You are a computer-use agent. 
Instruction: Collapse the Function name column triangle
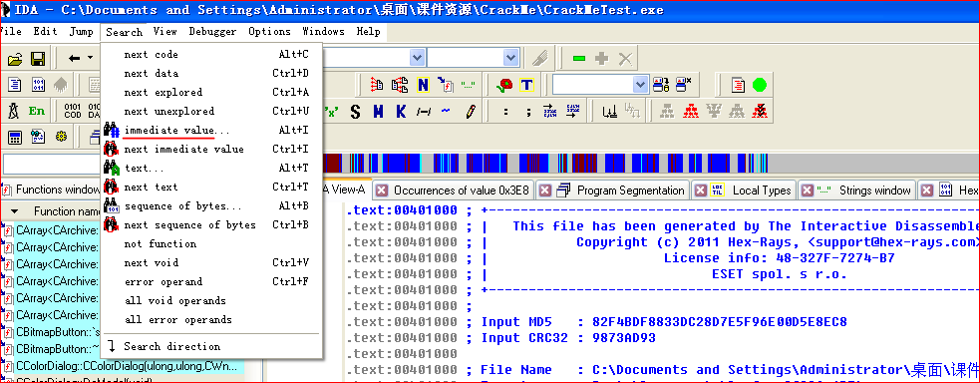14,211
